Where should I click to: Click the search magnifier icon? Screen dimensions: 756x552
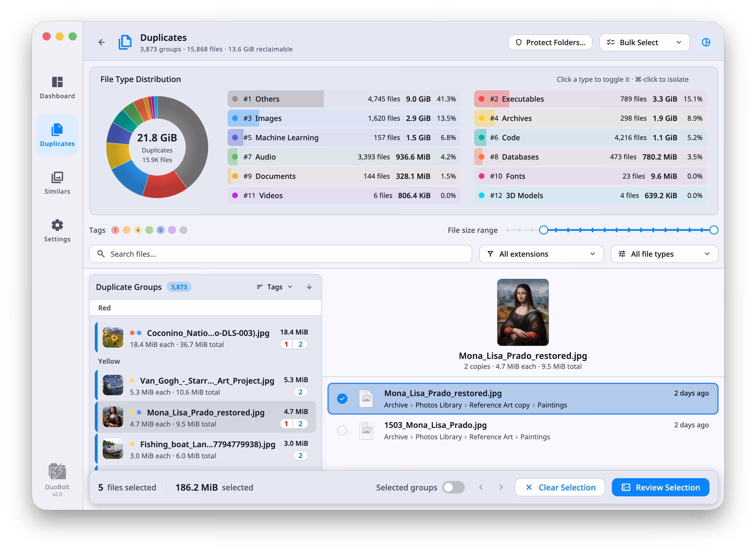pos(101,254)
